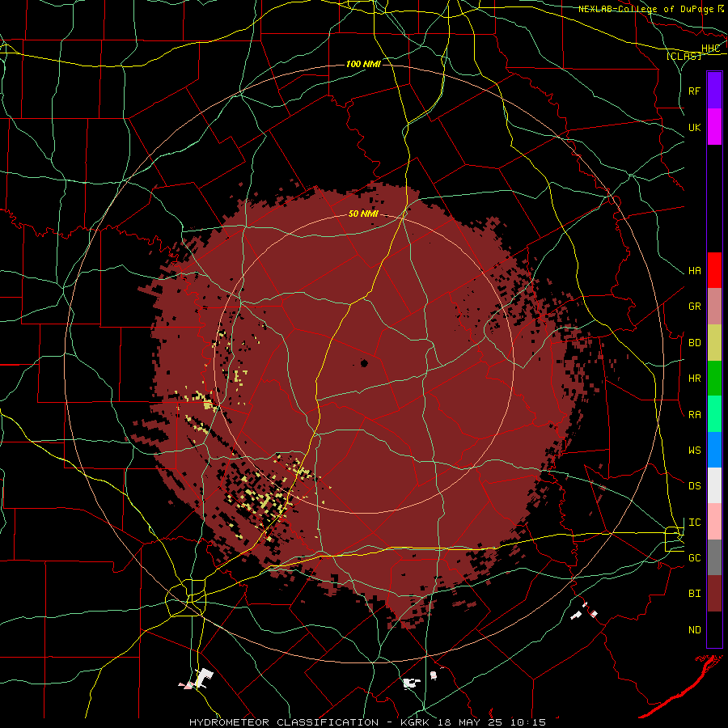Select the "GC" legend label
Image resolution: width=728 pixels, height=728 pixels.
[x=694, y=558]
